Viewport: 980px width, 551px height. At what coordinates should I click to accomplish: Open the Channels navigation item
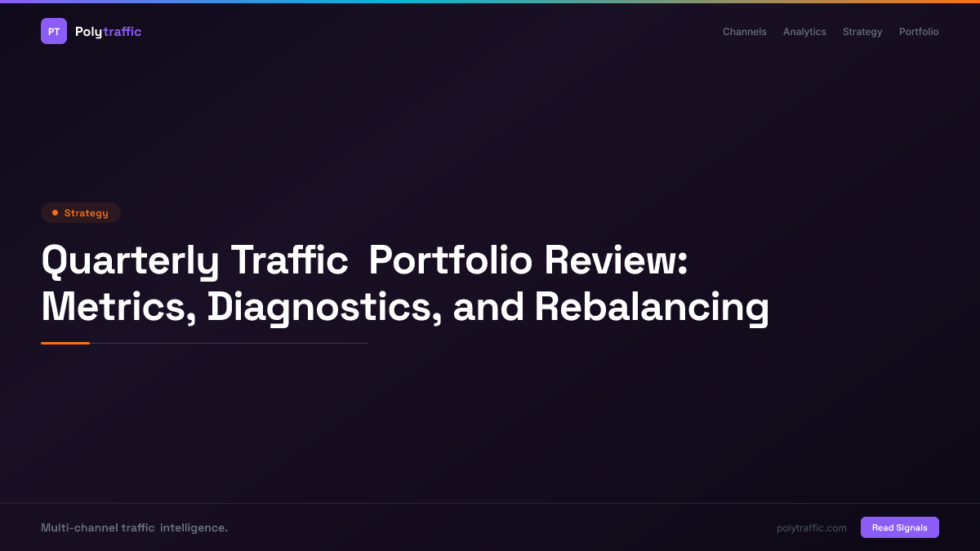click(744, 31)
